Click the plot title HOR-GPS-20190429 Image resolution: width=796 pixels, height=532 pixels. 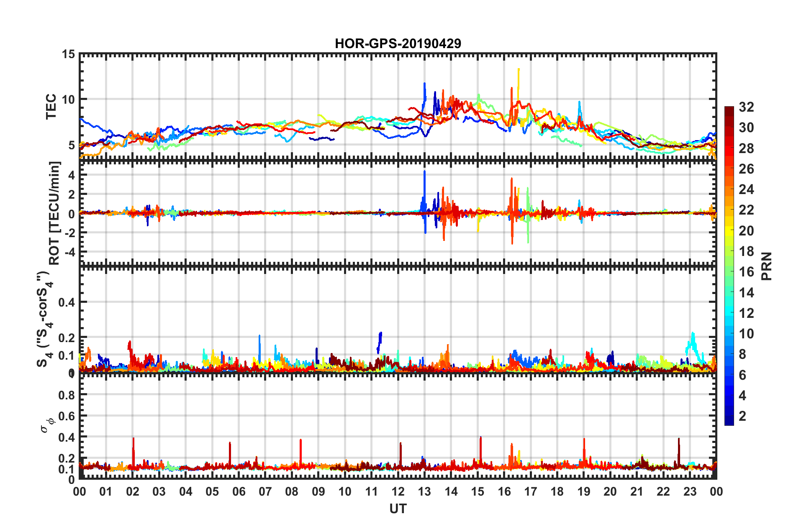[x=398, y=43]
